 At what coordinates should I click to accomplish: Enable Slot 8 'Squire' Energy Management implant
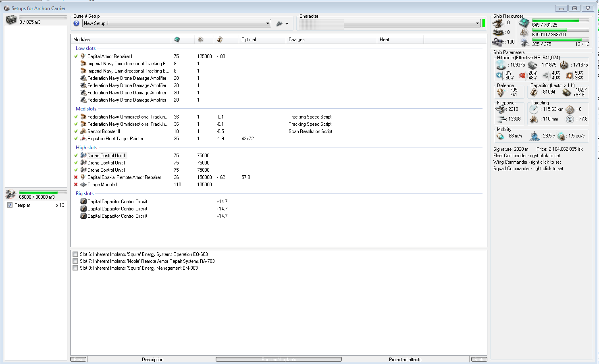[x=75, y=268]
